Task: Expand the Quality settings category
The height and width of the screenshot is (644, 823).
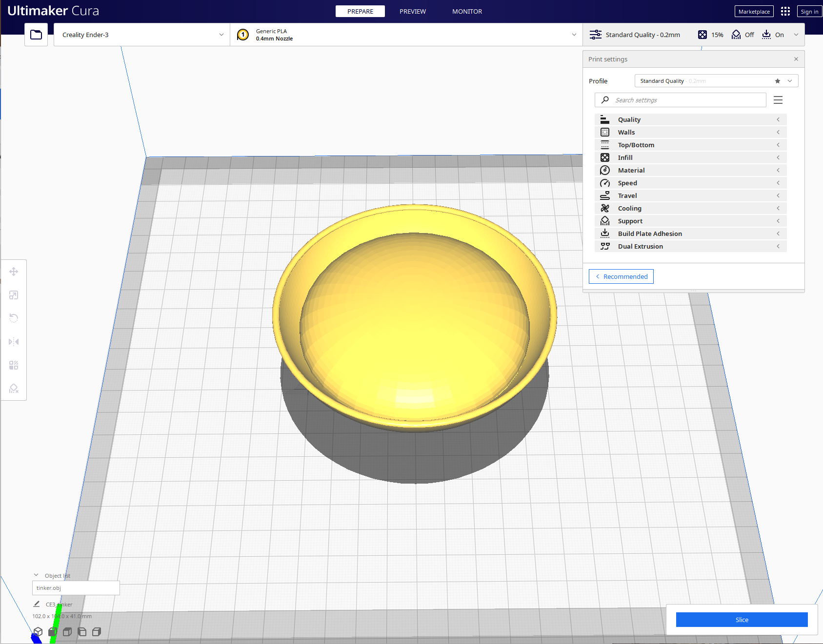Action: tap(691, 119)
